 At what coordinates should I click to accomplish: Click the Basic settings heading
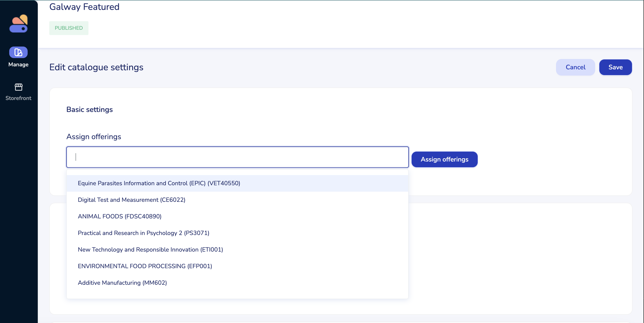pos(90,109)
